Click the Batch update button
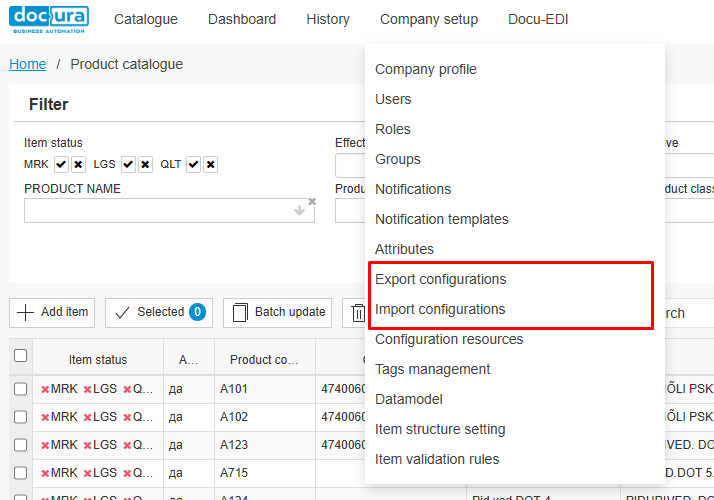Image resolution: width=714 pixels, height=500 pixels. tap(278, 312)
